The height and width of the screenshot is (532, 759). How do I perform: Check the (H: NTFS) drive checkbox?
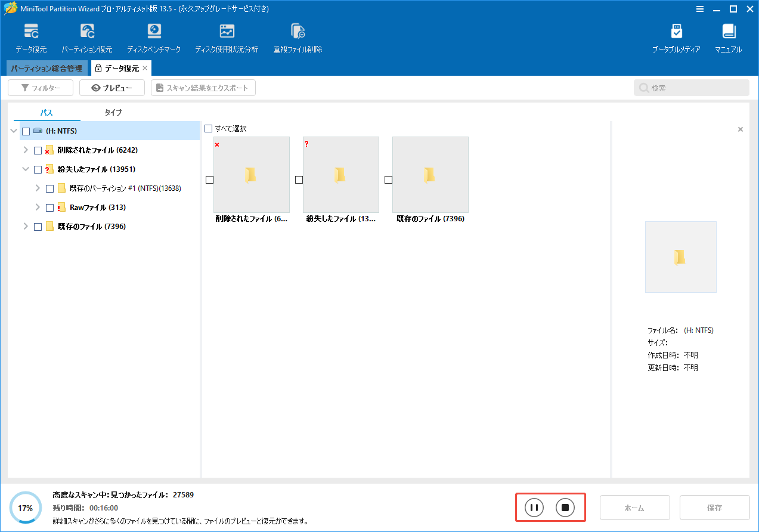[26, 131]
